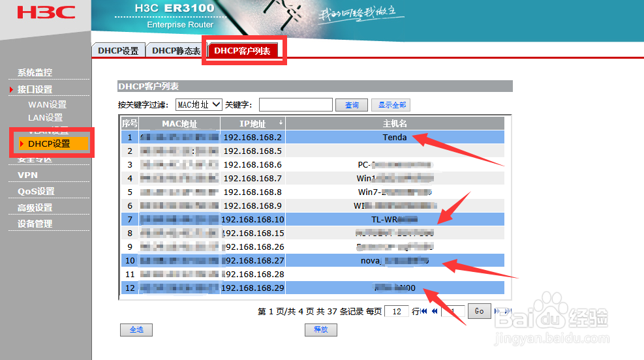Go to first page arrow icon
This screenshot has width=644, height=360.
click(424, 311)
